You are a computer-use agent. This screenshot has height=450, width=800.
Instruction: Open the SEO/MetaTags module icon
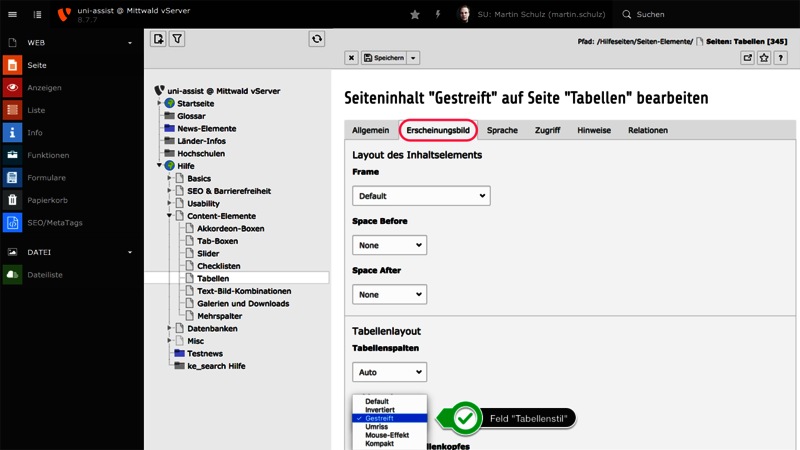pyautogui.click(x=12, y=222)
